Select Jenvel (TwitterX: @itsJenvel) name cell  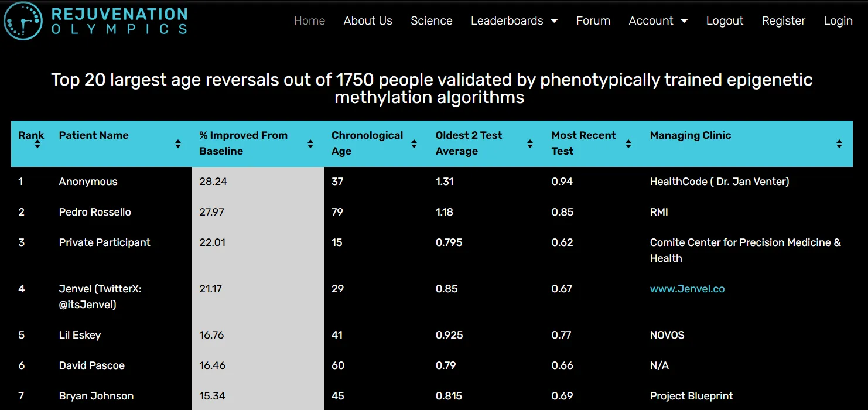click(100, 296)
